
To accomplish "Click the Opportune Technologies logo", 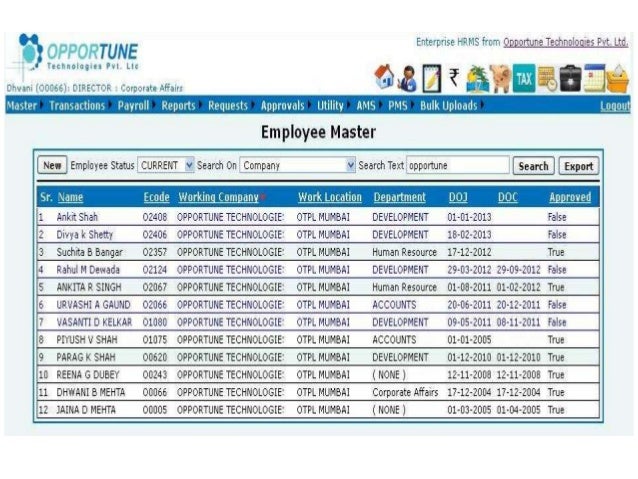I will [x=79, y=54].
